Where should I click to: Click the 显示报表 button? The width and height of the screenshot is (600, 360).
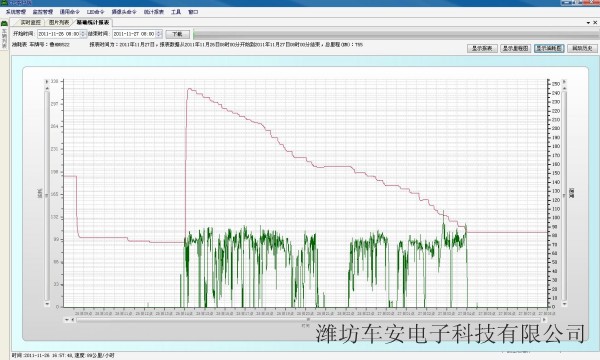click(x=482, y=48)
